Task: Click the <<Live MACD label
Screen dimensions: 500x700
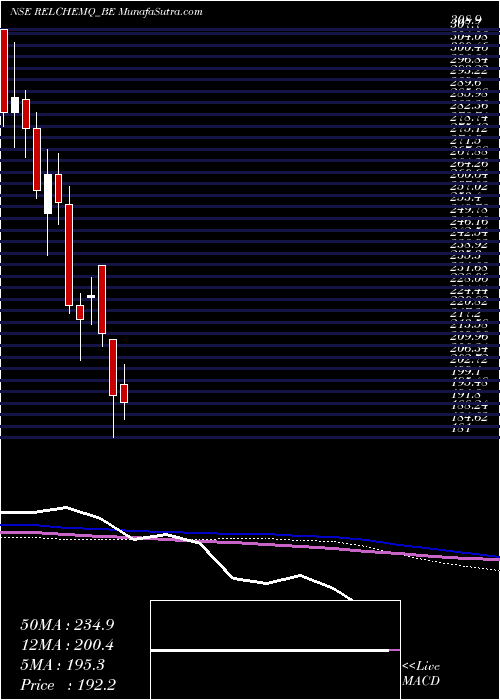Action: (421, 675)
